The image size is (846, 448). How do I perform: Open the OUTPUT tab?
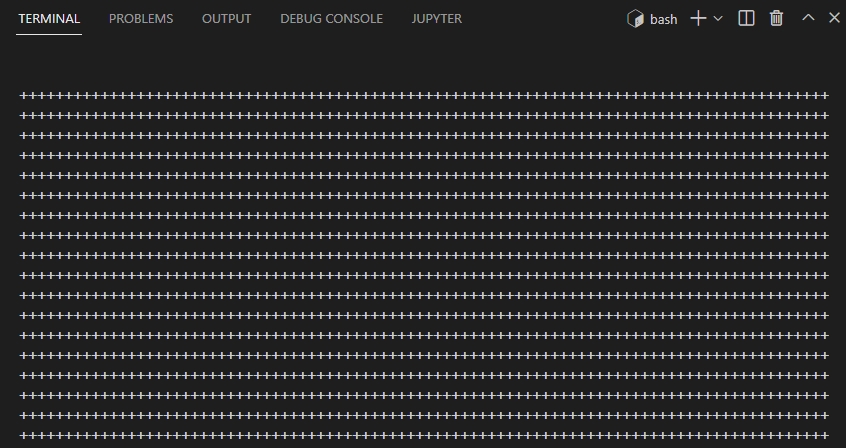click(x=226, y=19)
